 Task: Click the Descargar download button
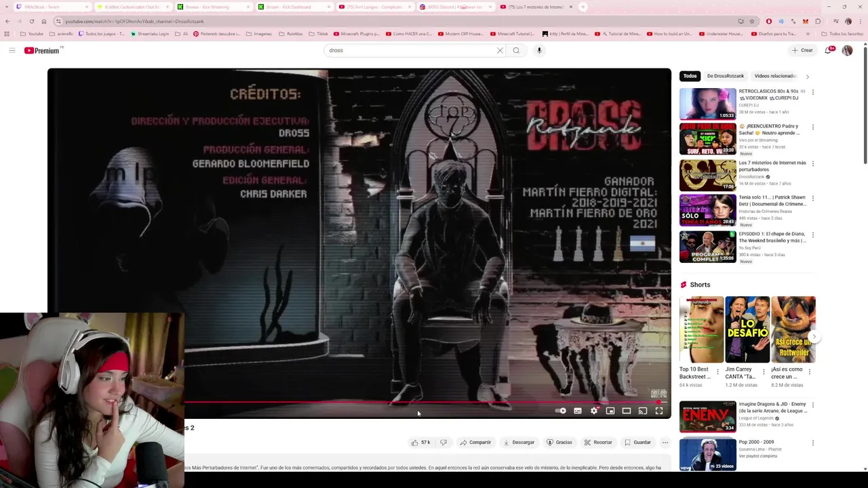point(519,443)
